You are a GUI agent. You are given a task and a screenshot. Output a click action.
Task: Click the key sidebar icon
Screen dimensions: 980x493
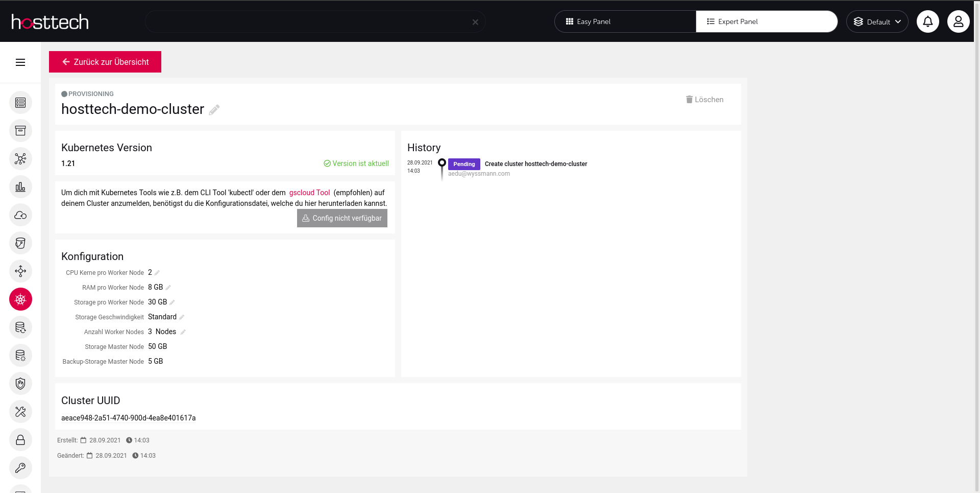pos(20,468)
